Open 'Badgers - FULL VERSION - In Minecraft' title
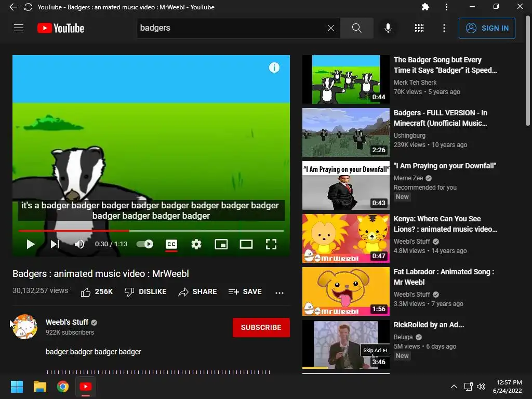 pyautogui.click(x=441, y=118)
